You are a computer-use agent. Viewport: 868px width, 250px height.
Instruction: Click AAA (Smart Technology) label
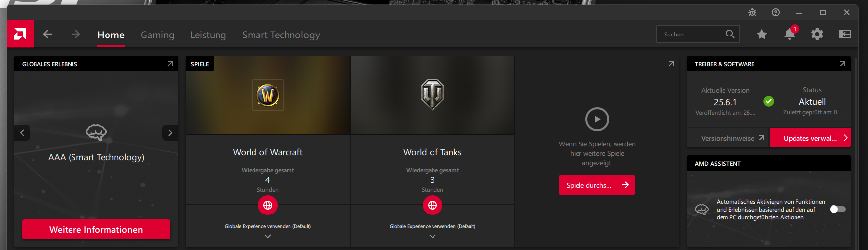pyautogui.click(x=96, y=157)
